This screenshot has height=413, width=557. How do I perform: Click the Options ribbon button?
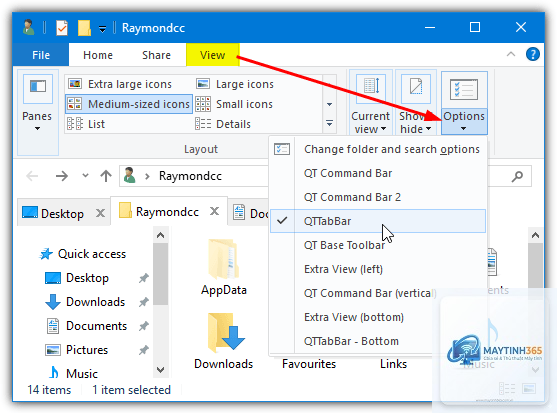pos(464,103)
